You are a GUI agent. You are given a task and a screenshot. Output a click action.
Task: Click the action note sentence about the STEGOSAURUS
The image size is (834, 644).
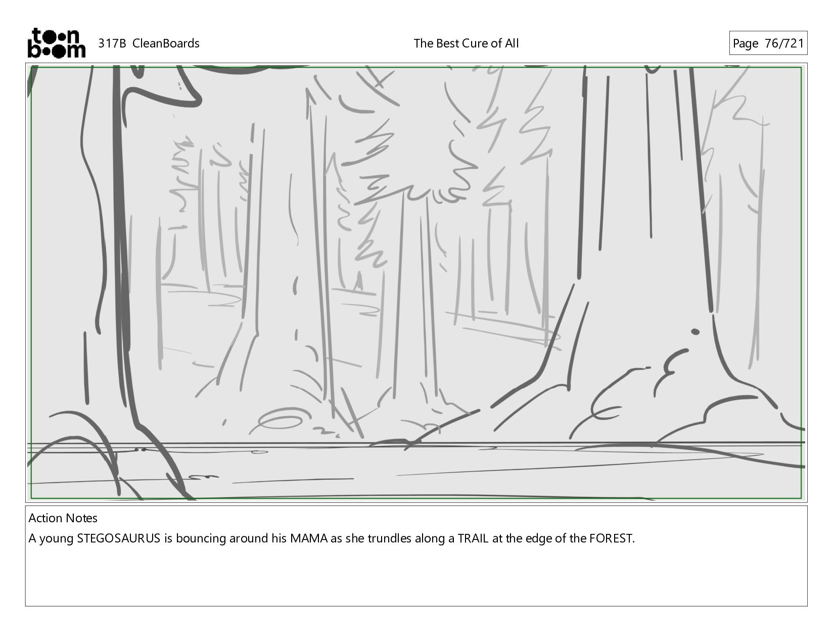(331, 538)
